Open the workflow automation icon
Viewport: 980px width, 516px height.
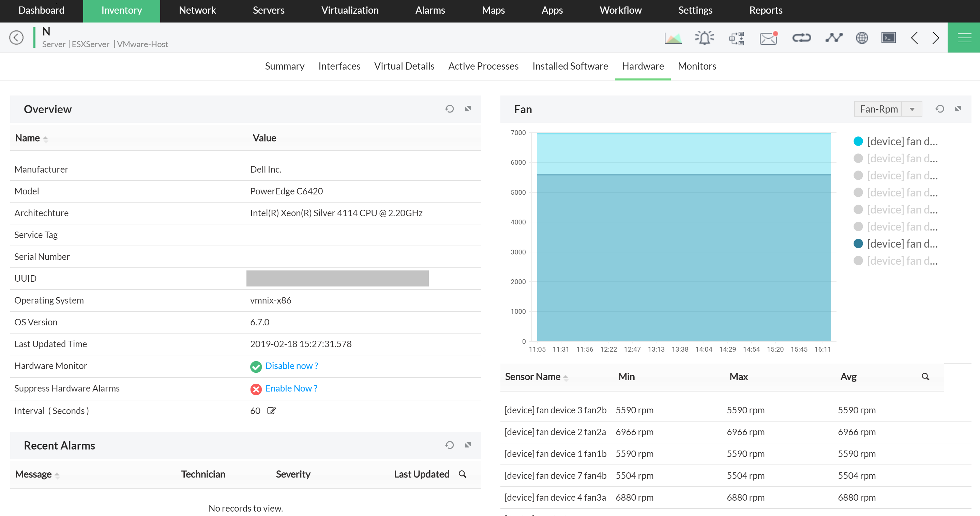pyautogui.click(x=737, y=38)
